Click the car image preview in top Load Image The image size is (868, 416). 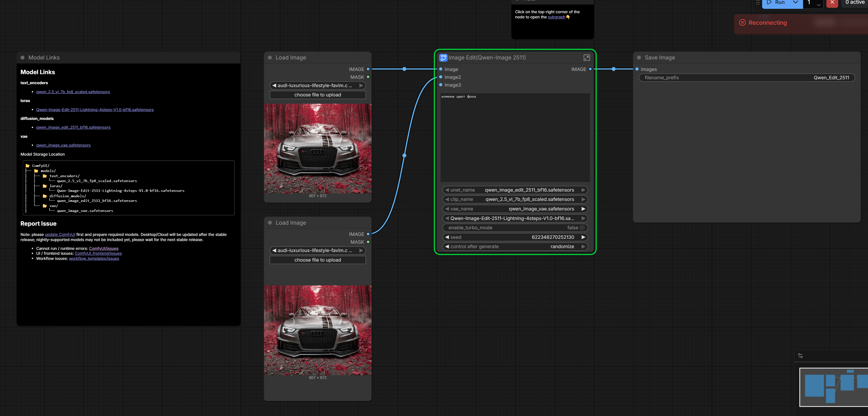coord(318,149)
